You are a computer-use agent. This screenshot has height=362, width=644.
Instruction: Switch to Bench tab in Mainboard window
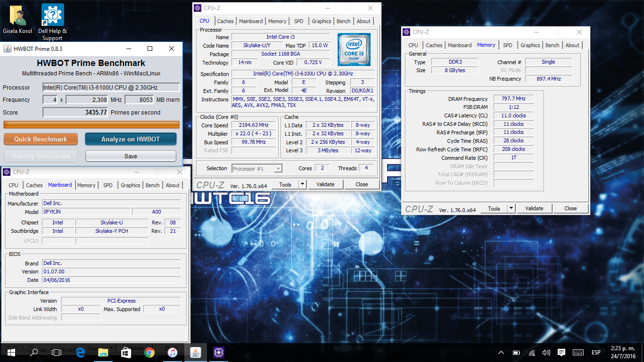coord(153,185)
